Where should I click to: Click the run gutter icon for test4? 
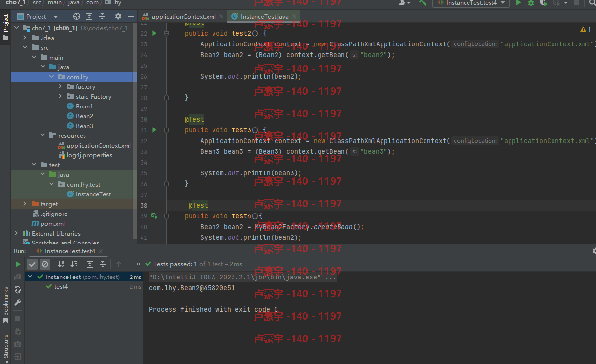154,216
